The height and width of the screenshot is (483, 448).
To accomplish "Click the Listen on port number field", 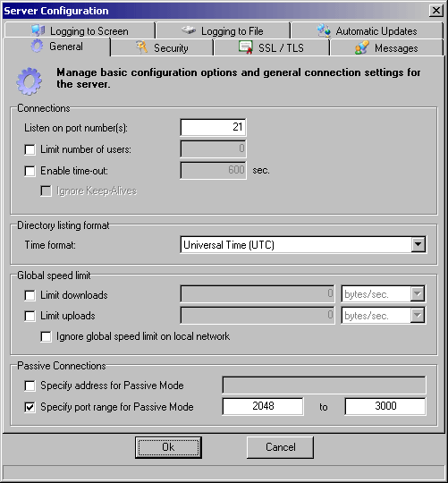I will [x=213, y=127].
